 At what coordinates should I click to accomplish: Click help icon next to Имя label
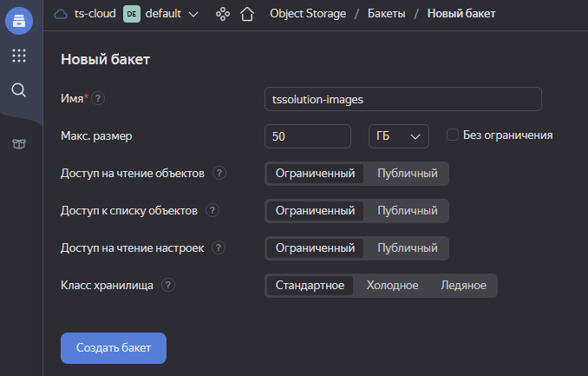click(98, 99)
